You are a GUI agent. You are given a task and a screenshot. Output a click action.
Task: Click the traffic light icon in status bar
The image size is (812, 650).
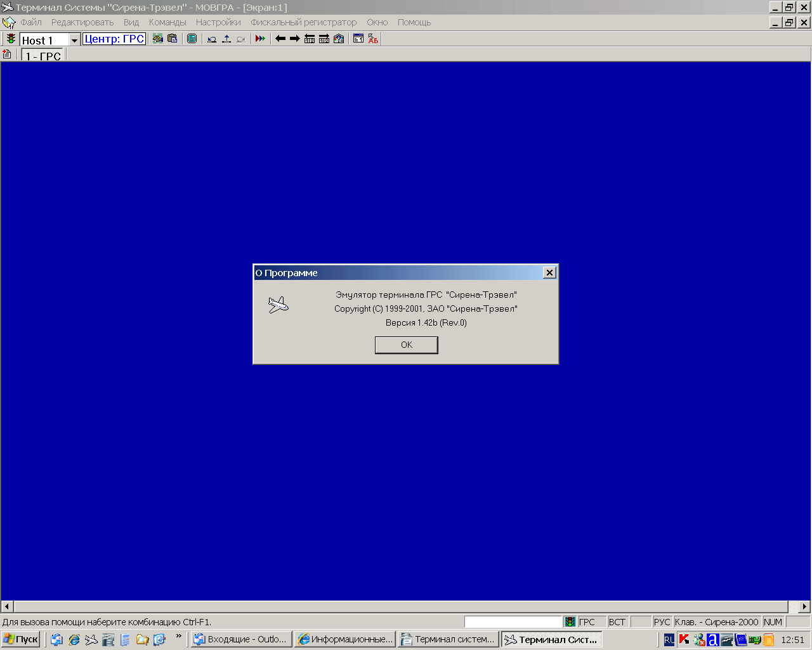click(x=570, y=622)
